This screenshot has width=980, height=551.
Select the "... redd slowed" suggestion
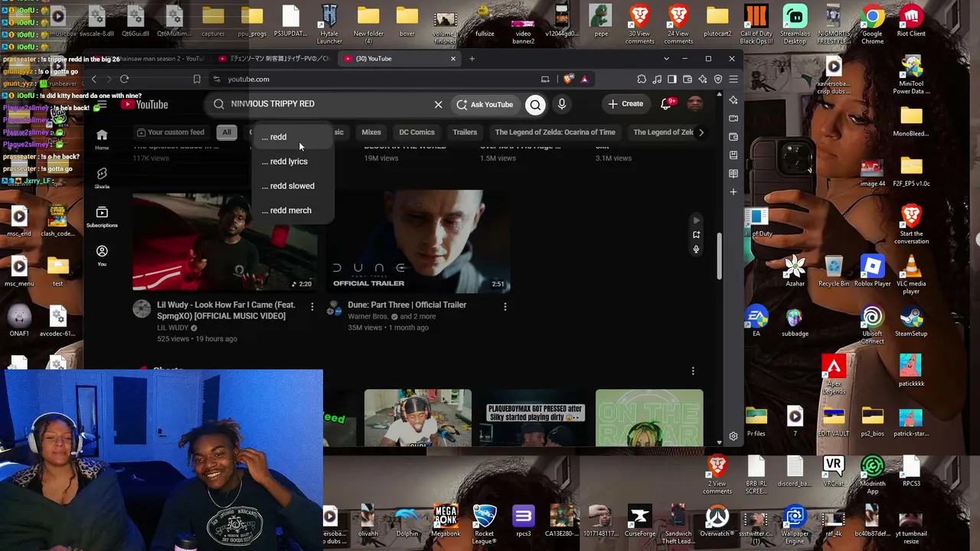coord(292,186)
